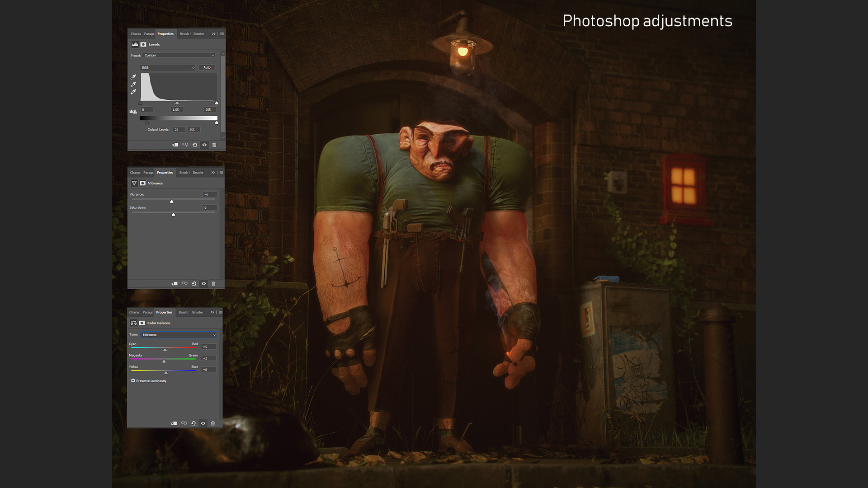
Task: Click the Auto button in Levels
Action: pos(207,67)
